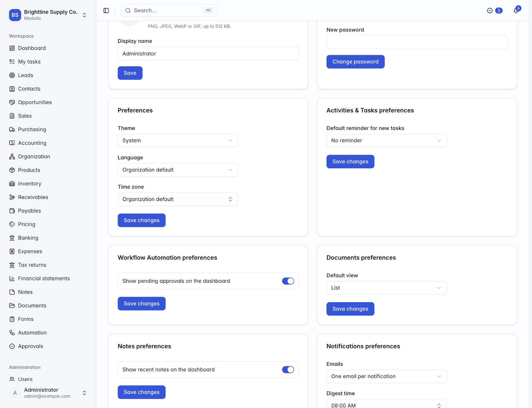The image size is (532, 408).
Task: Open My tasks menu item
Action: pyautogui.click(x=29, y=62)
